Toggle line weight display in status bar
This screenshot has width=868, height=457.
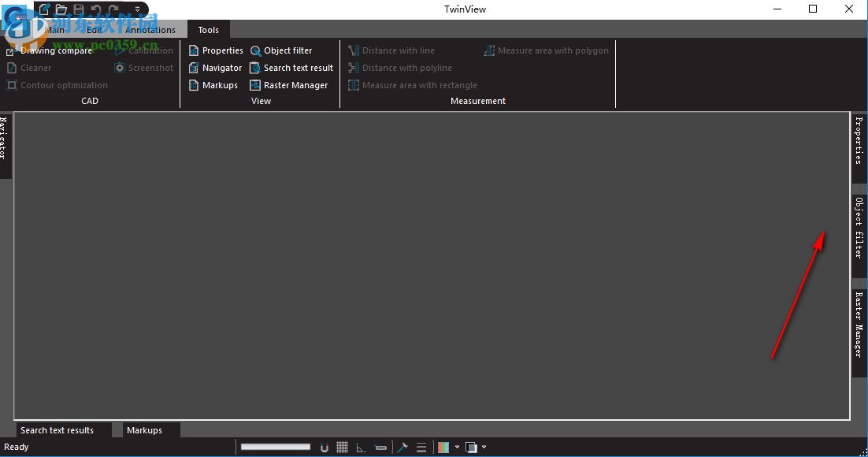click(x=381, y=447)
